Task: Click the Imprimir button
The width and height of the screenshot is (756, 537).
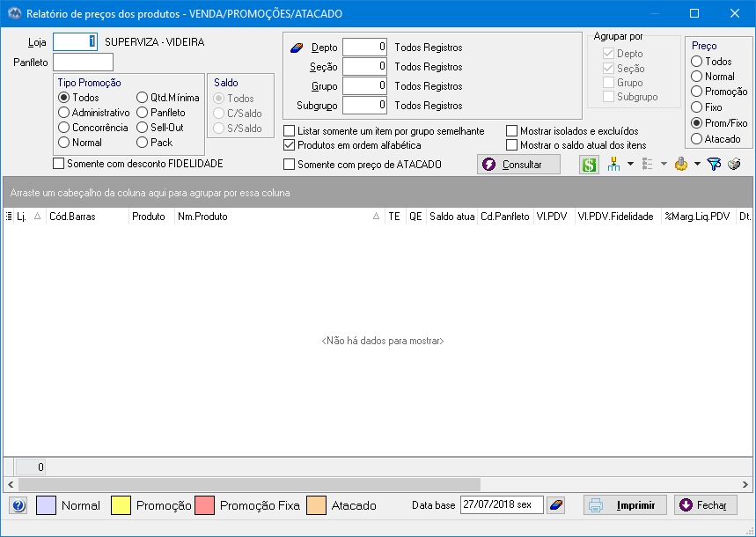Action: pos(626,505)
